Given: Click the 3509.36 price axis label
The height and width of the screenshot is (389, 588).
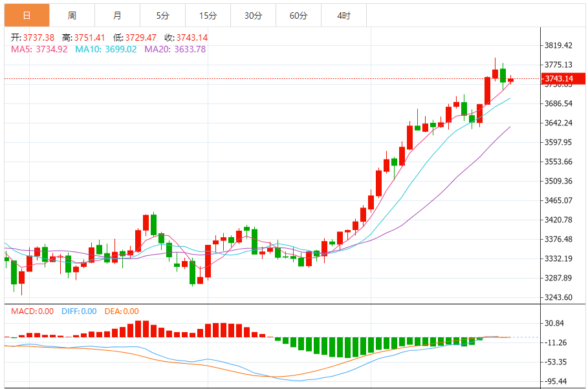Looking at the screenshot, I should pos(558,181).
